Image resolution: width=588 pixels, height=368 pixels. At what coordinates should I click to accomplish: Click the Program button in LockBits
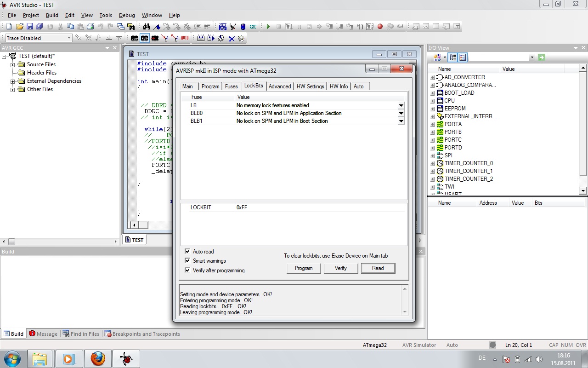[x=304, y=268]
